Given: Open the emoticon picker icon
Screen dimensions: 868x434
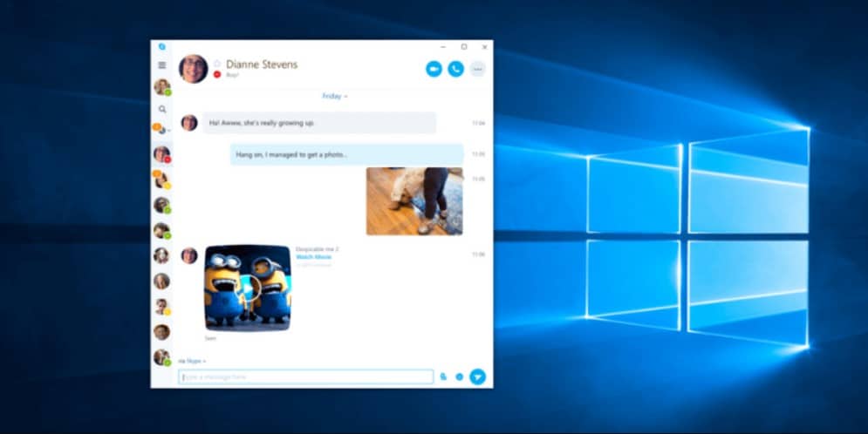Looking at the screenshot, I should (459, 377).
